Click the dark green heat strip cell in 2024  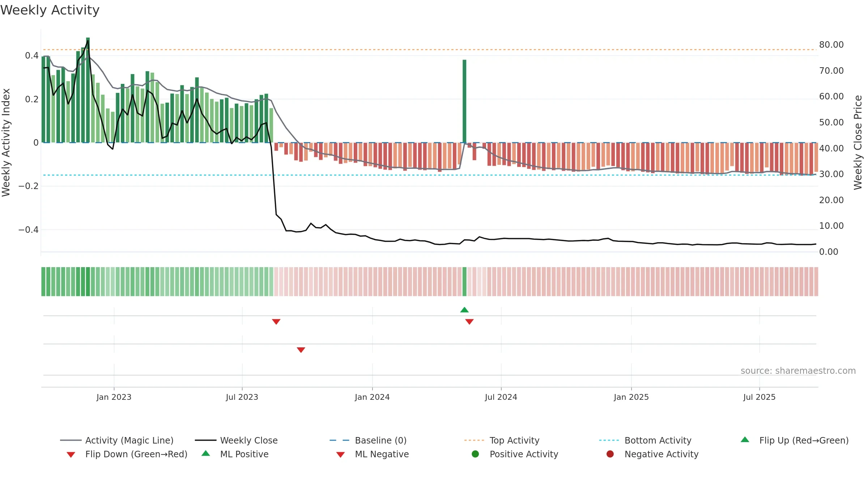(x=464, y=282)
